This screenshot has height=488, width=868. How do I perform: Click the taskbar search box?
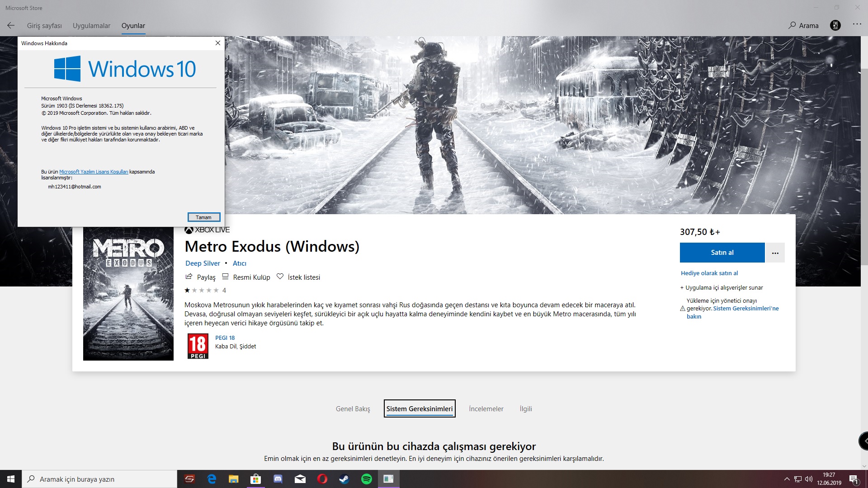(x=99, y=479)
